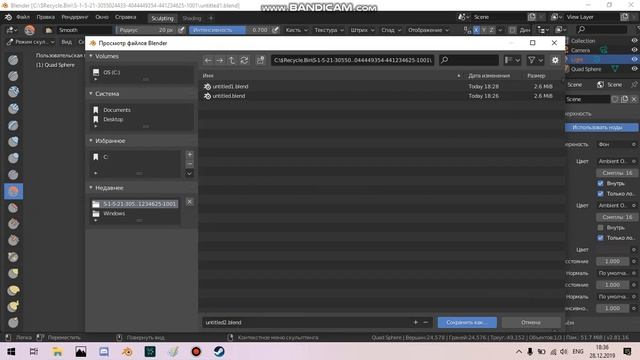Add a new workspace tab

click(211, 18)
